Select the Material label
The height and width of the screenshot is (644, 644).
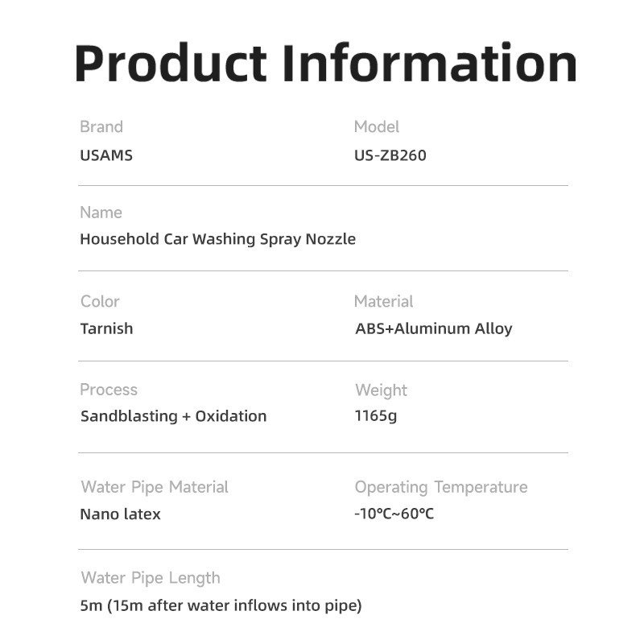[384, 301]
